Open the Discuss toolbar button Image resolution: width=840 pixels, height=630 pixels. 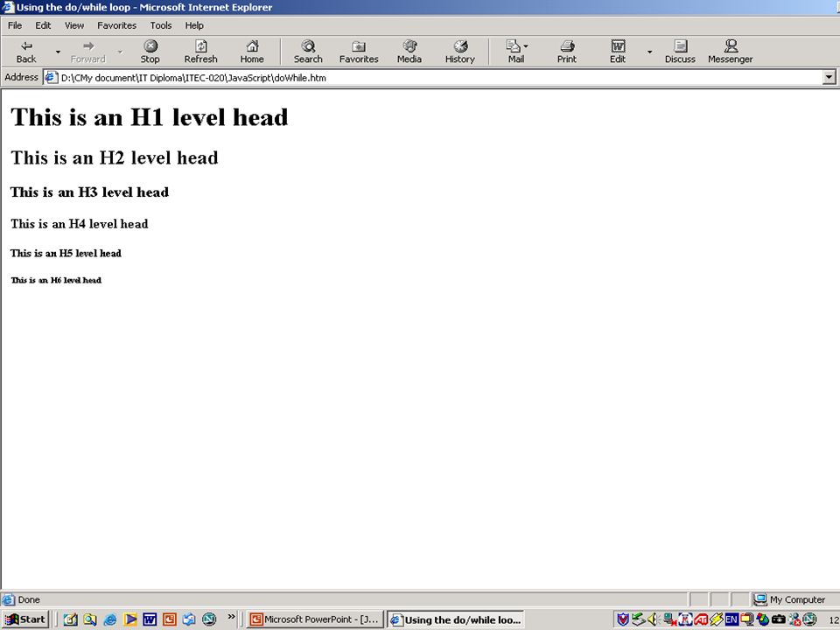[681, 52]
